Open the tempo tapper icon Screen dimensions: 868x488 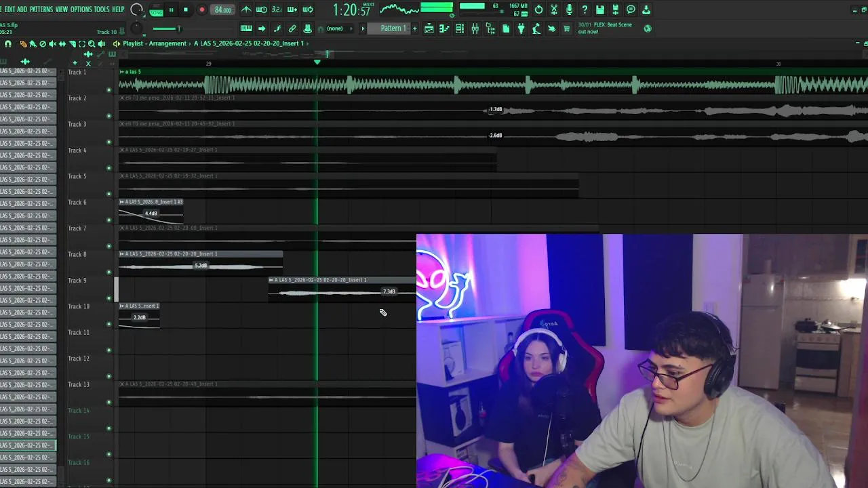pos(536,28)
